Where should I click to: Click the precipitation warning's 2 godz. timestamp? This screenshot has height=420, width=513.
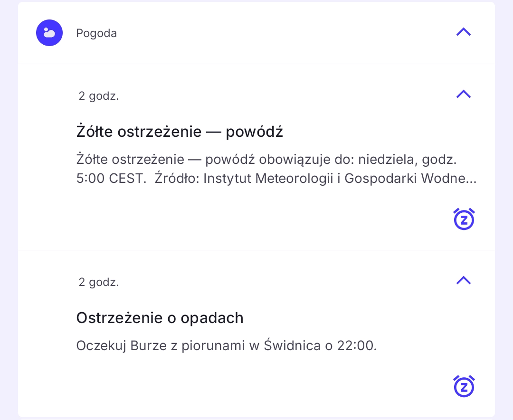click(x=99, y=282)
